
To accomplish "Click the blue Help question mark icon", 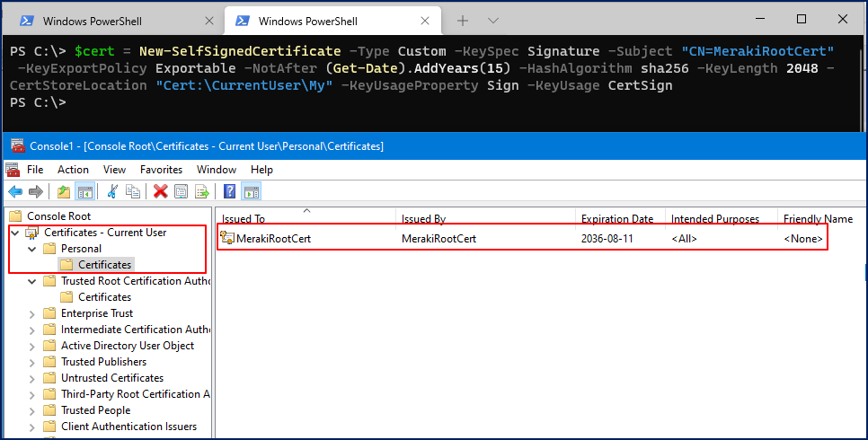I will [x=230, y=191].
